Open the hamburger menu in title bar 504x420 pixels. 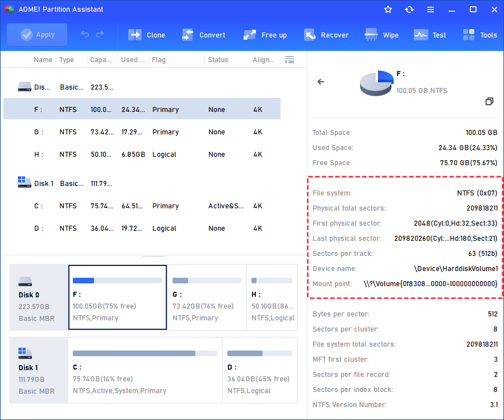coord(431,10)
